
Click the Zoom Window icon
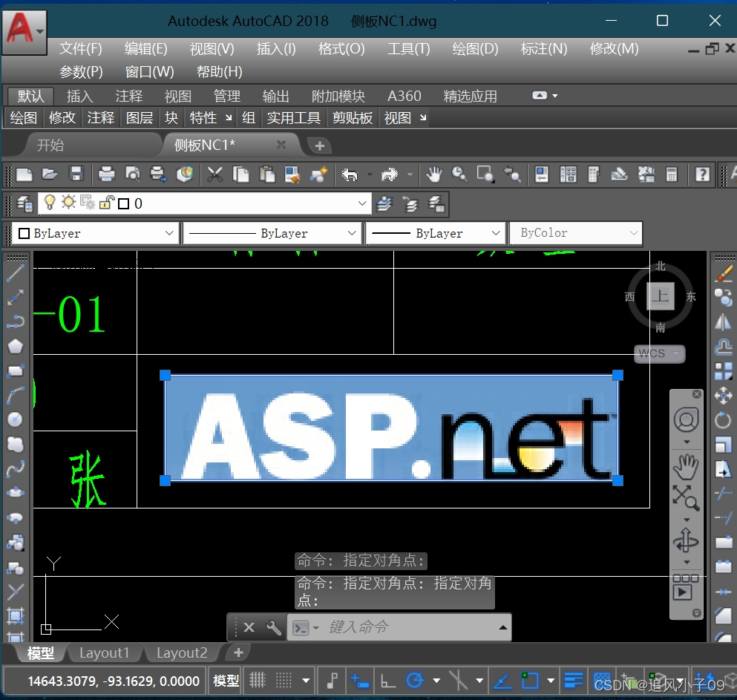(485, 175)
